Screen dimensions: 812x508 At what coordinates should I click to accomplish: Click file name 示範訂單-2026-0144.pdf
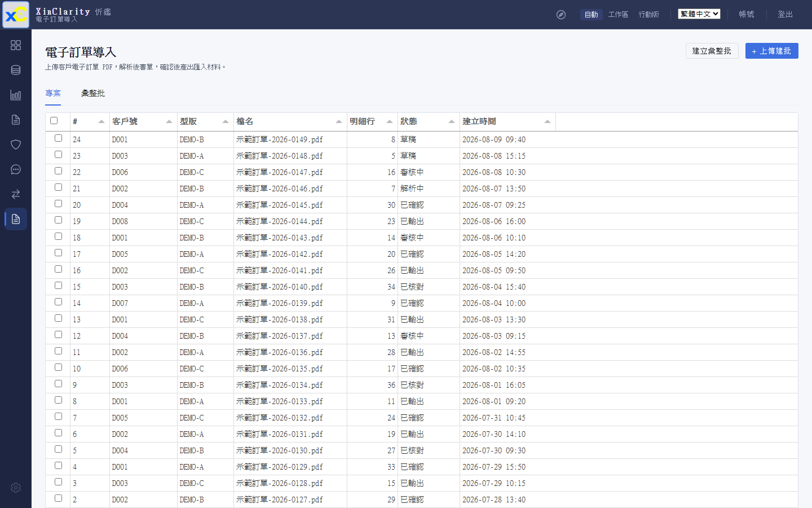pos(280,221)
